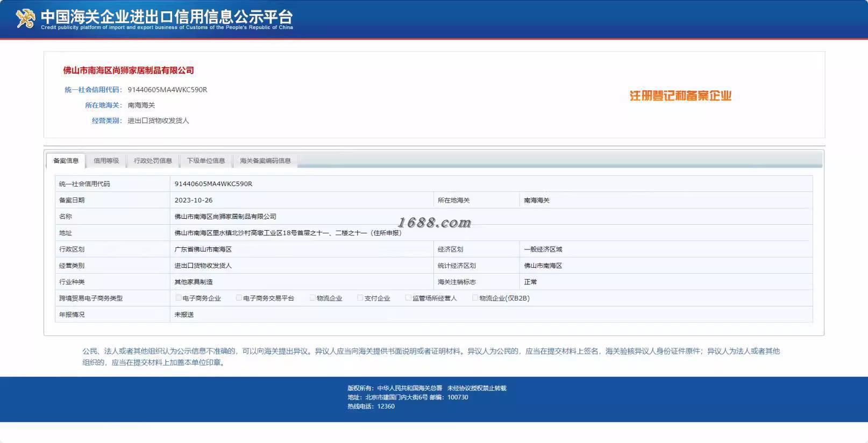Select the 下级单位信息 tab
Screen dimensions: 868x443
(205, 161)
